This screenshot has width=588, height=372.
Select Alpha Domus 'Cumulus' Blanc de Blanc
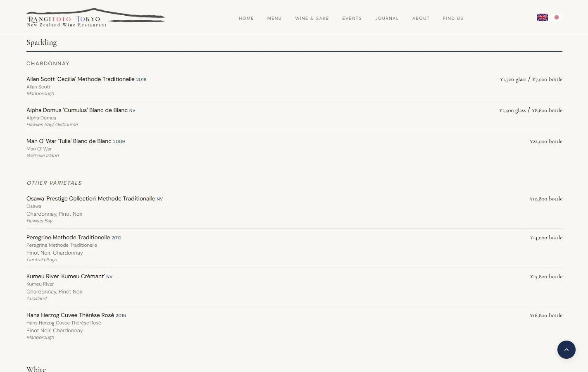pyautogui.click(x=81, y=110)
